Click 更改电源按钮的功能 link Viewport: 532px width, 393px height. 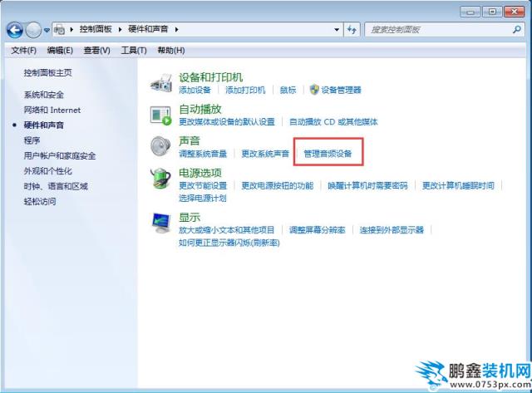pyautogui.click(x=277, y=186)
